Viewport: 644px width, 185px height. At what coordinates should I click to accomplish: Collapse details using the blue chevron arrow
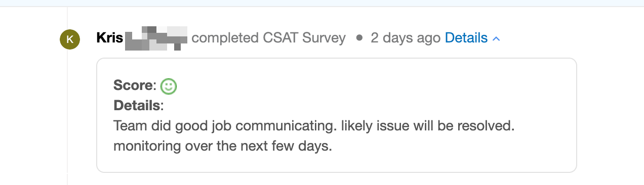coord(496,39)
